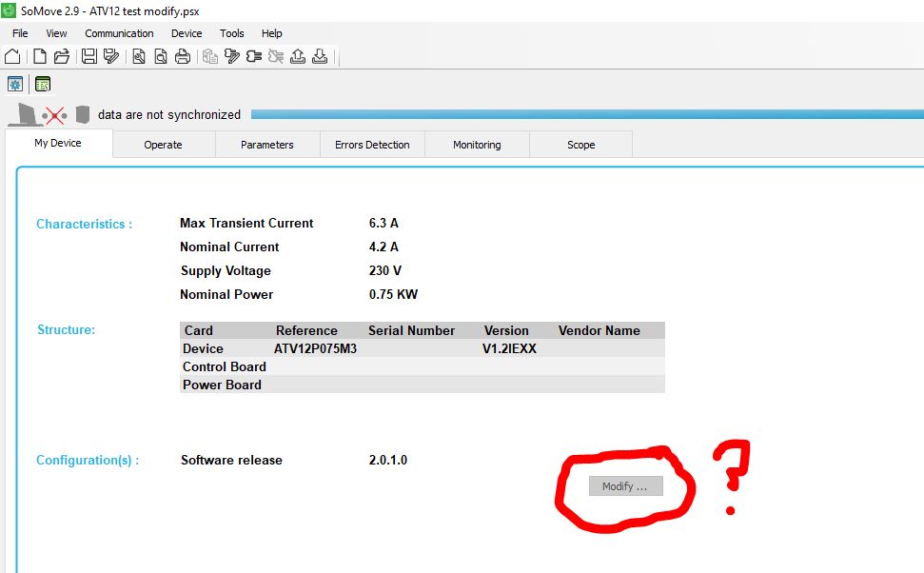Switch to the Scope tab
The image size is (924, 573).
tap(581, 145)
